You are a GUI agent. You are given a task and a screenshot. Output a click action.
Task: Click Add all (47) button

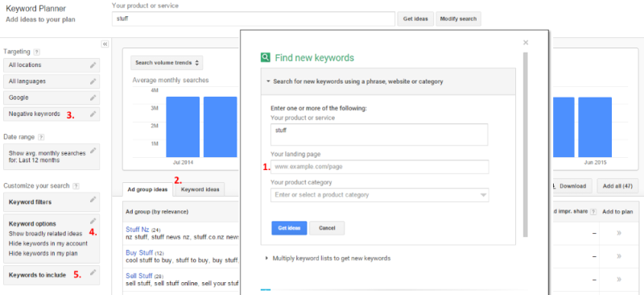[x=617, y=186]
